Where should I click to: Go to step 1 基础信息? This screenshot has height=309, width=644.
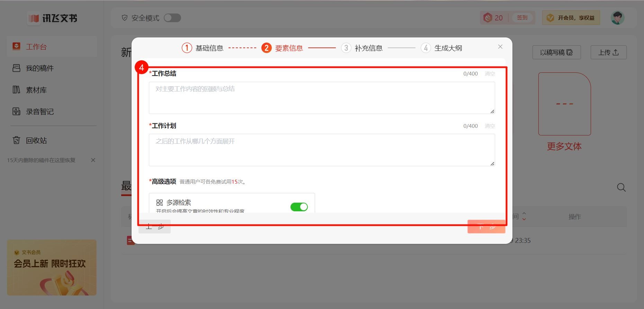pos(203,48)
